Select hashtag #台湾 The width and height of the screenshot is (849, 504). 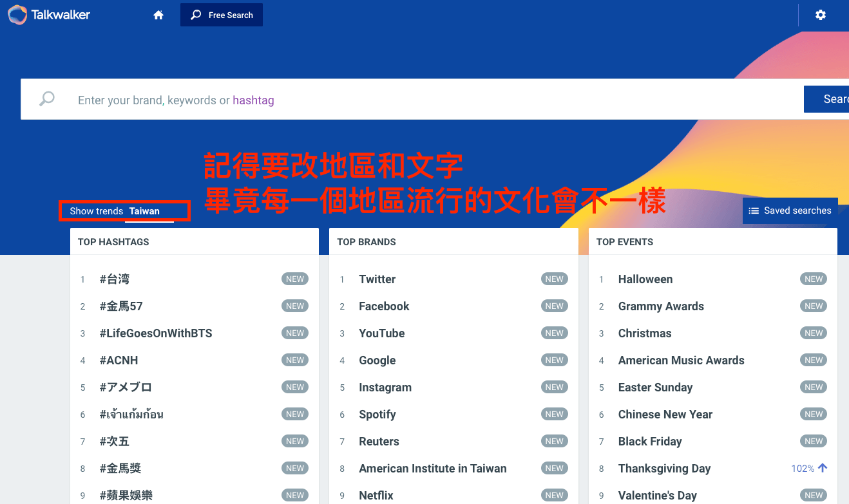[x=115, y=279]
